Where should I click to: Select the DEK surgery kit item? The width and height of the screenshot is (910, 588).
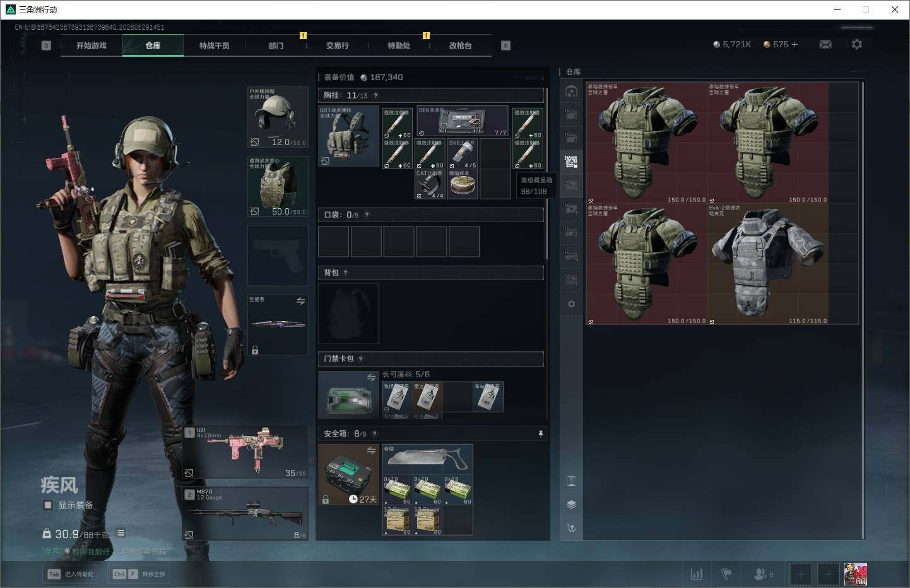(x=462, y=121)
